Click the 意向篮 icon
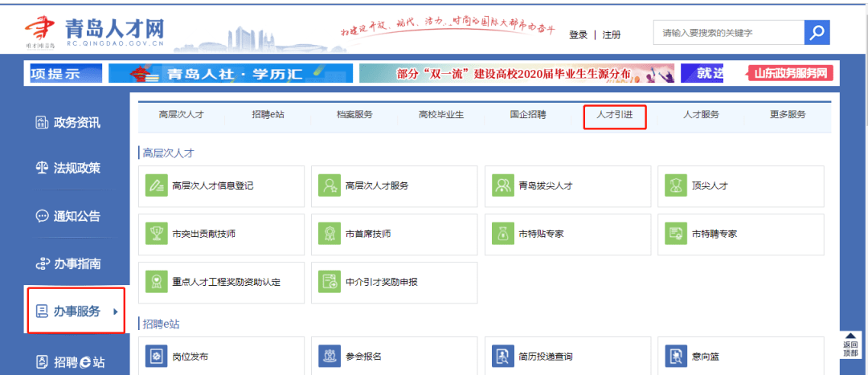Screen dimensions: 868x375 click(x=675, y=356)
